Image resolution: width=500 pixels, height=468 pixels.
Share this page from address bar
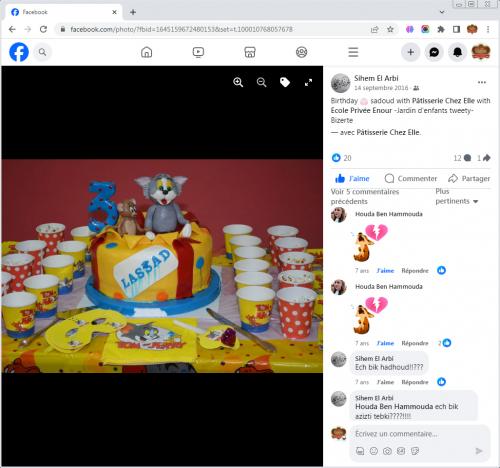pos(374,29)
